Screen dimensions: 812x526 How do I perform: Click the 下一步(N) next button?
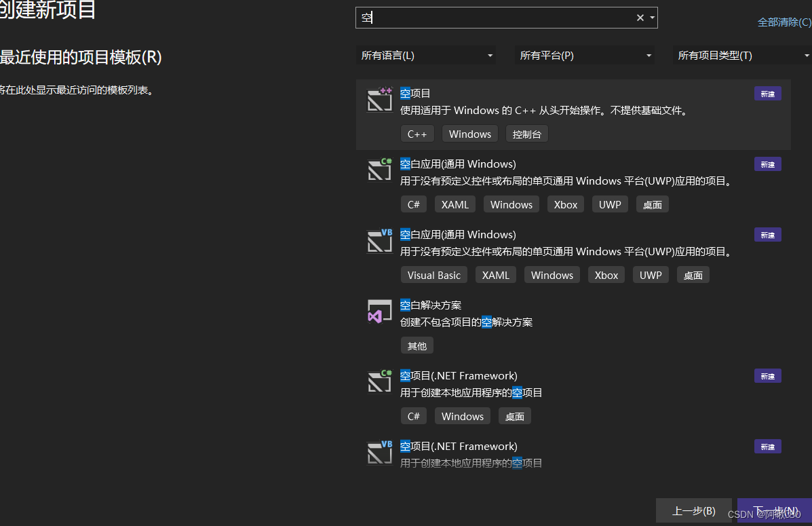click(x=775, y=512)
